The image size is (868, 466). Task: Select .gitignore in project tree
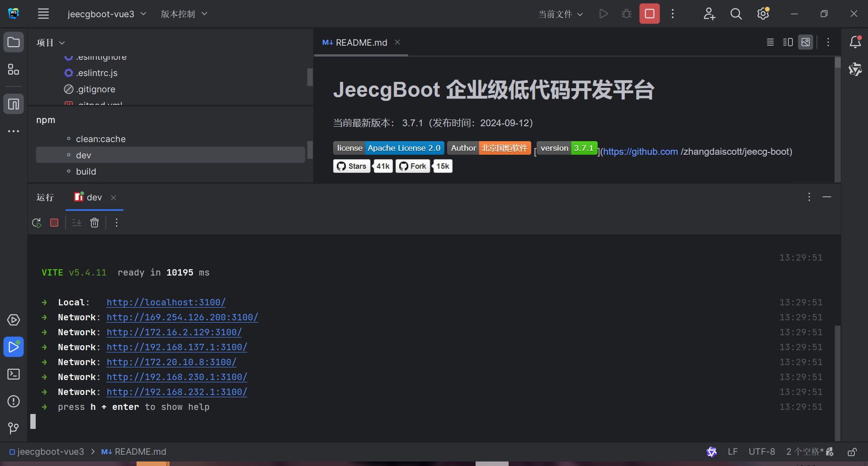pos(95,89)
